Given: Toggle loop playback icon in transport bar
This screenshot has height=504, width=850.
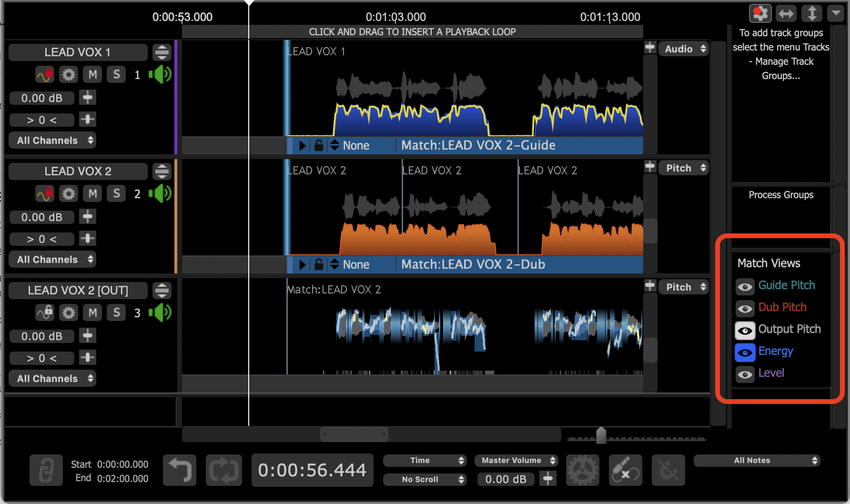Looking at the screenshot, I should 223,470.
